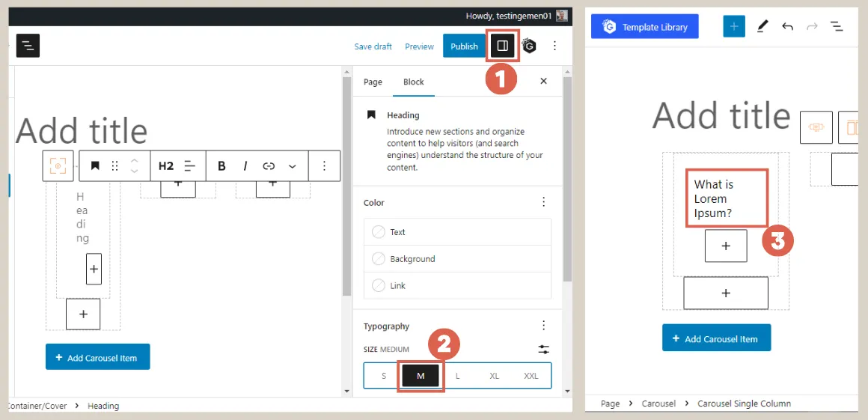Expand more formatting options chevron in toolbar
Viewport: 868px width, 420px height.
click(293, 166)
